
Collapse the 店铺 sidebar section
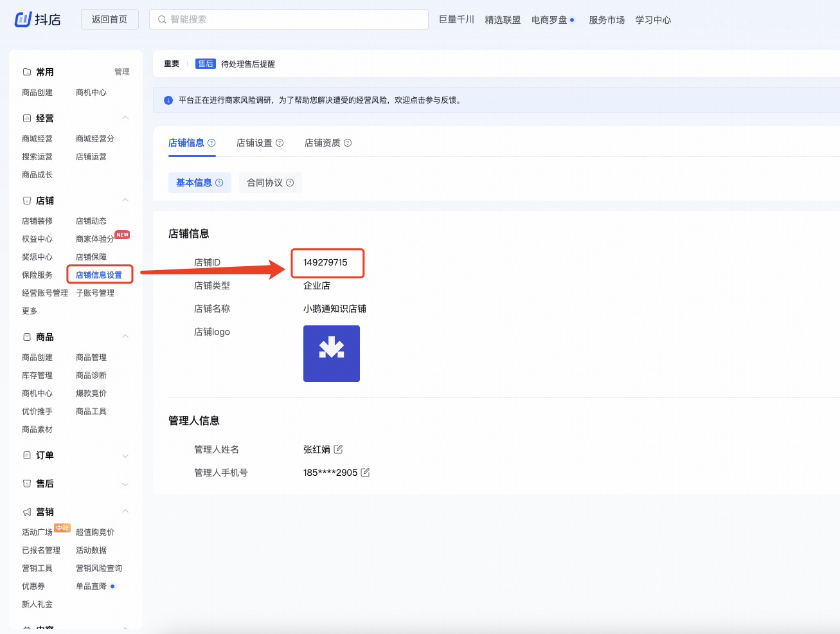point(125,200)
